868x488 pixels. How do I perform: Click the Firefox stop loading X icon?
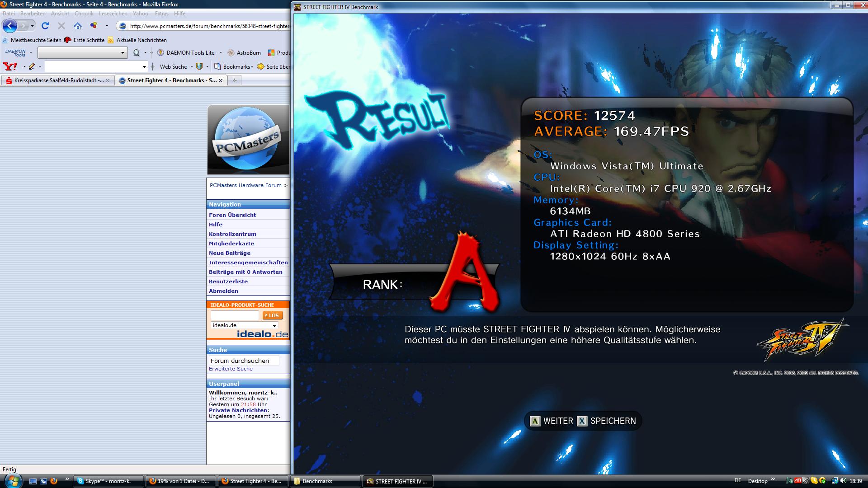(x=61, y=26)
